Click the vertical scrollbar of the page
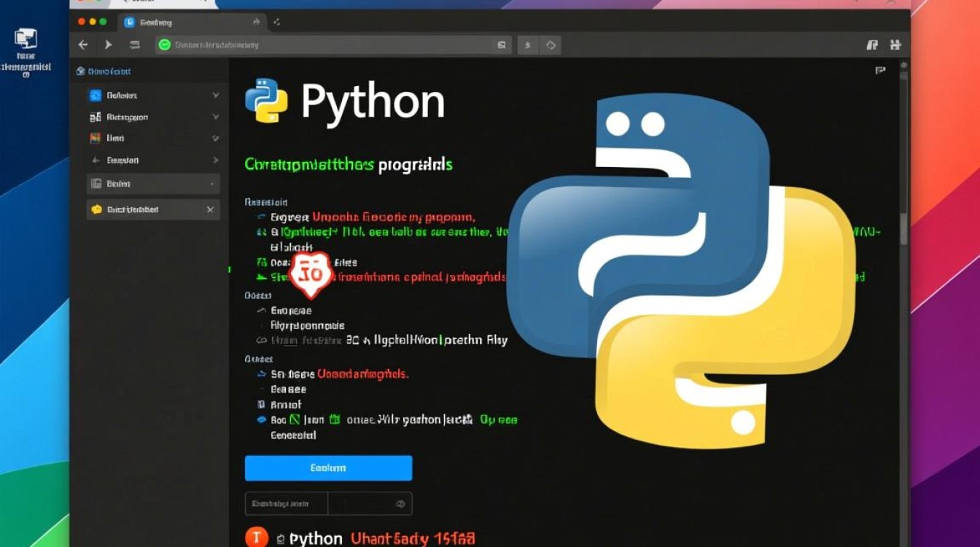 tap(904, 230)
